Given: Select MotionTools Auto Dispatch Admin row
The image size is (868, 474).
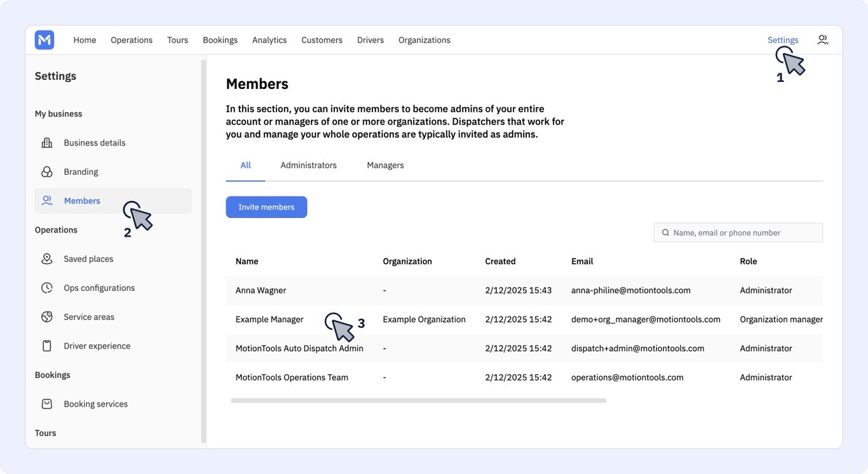Looking at the screenshot, I should (524, 348).
